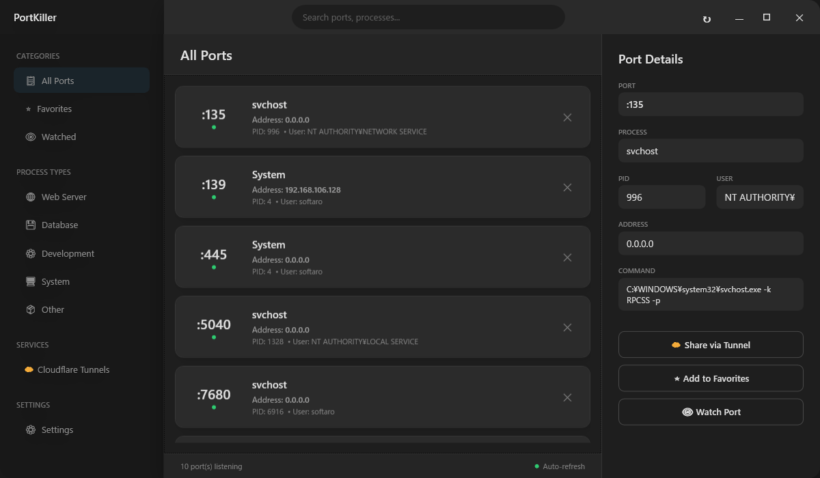Click Share via Tunnel button
820x478 pixels.
coord(710,345)
